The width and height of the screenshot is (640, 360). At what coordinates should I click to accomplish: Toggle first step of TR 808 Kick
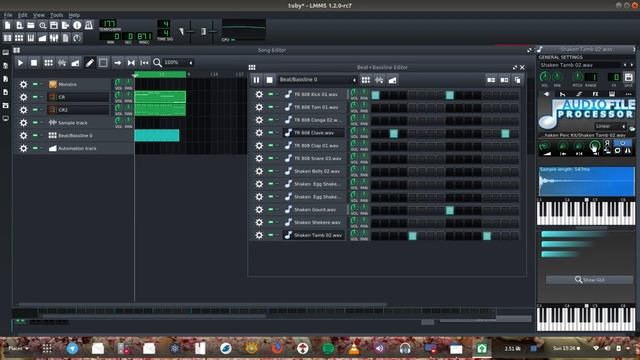[x=375, y=95]
